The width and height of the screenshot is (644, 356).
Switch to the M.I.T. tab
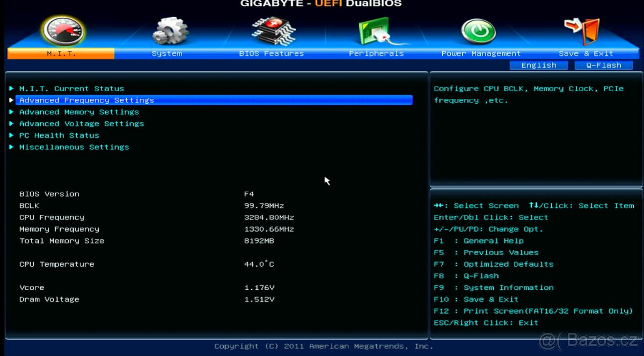pos(61,54)
